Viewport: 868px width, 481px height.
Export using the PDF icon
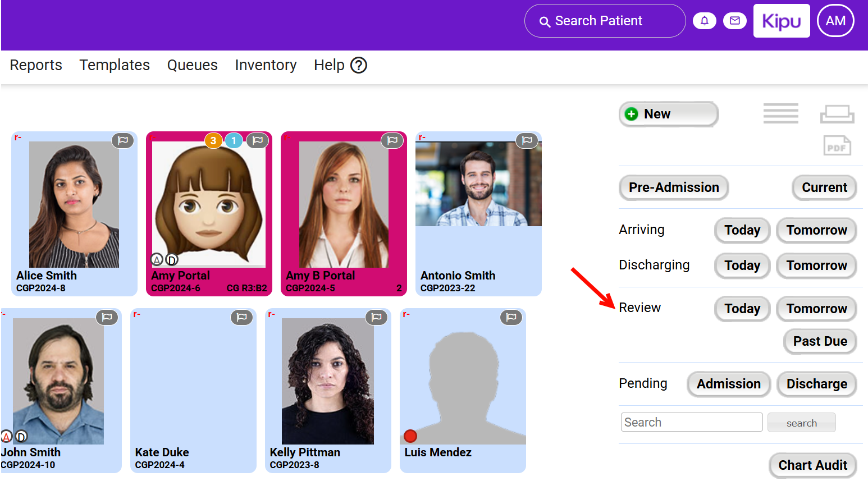pyautogui.click(x=837, y=146)
